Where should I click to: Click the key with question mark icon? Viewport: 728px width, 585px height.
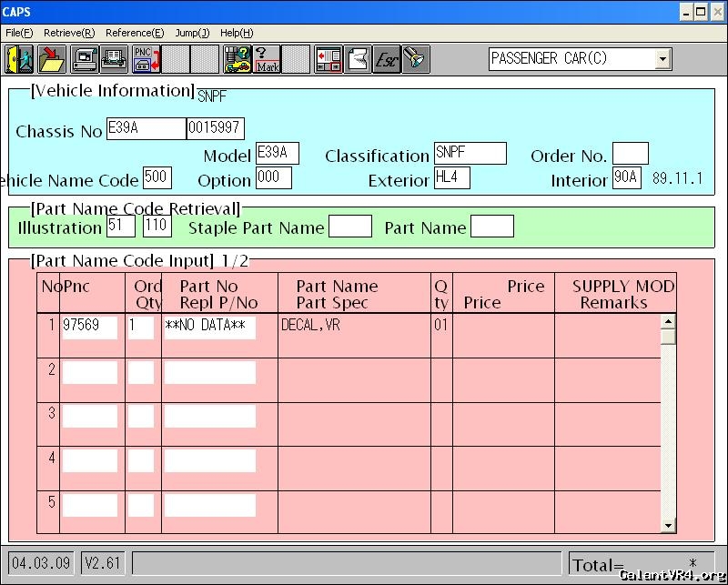(238, 59)
